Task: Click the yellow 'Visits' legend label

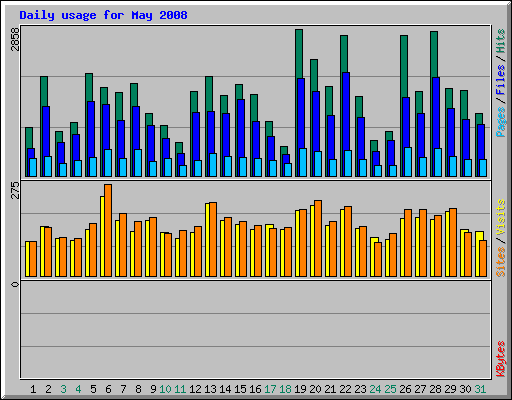Action: point(501,217)
